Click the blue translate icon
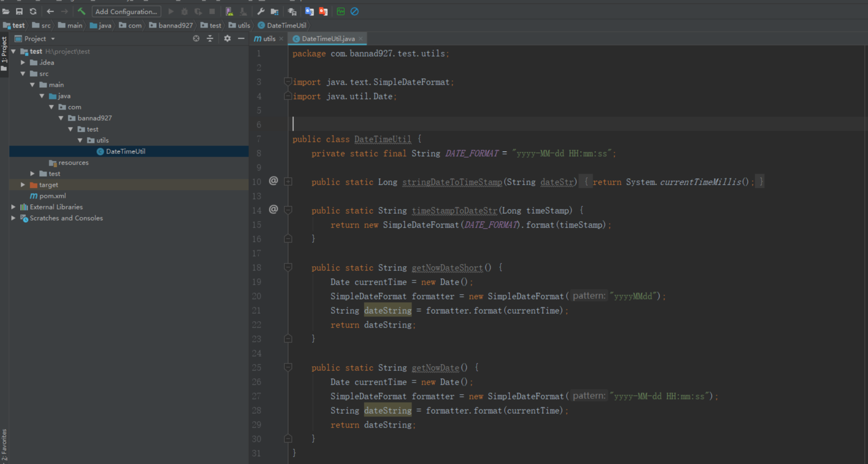 pos(309,11)
